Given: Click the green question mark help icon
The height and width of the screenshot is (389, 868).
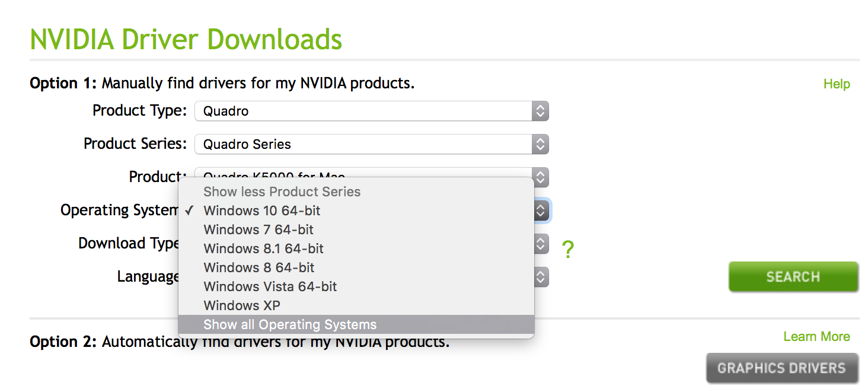Looking at the screenshot, I should tap(567, 250).
